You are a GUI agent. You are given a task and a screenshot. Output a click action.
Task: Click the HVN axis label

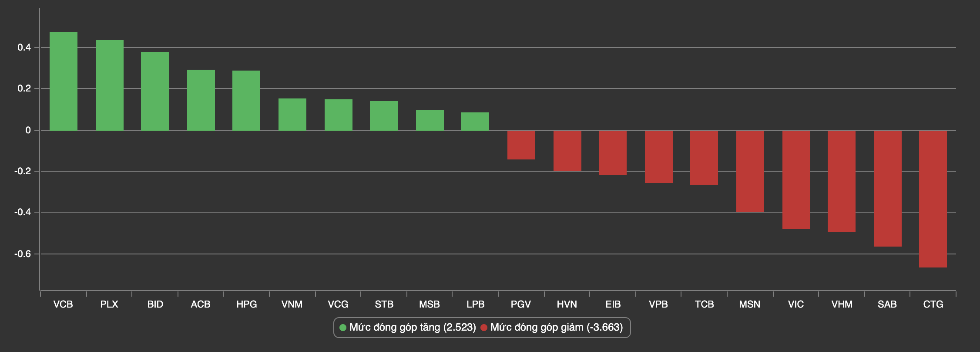click(x=567, y=305)
